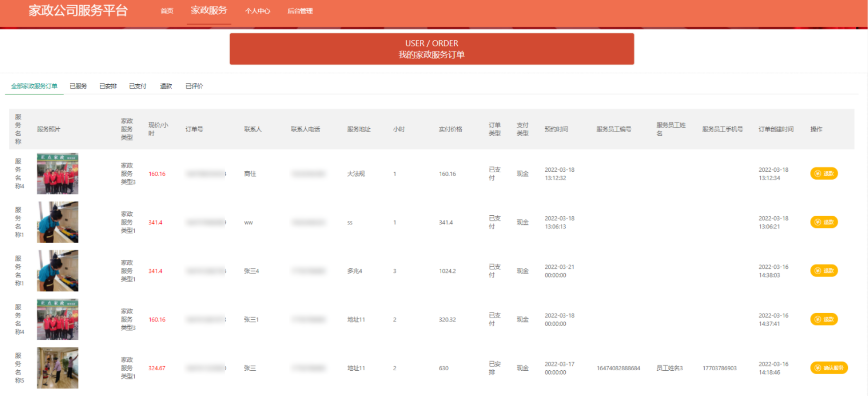This screenshot has height=396, width=868.
Task: Click the paid price 320.32
Action: [x=447, y=320]
